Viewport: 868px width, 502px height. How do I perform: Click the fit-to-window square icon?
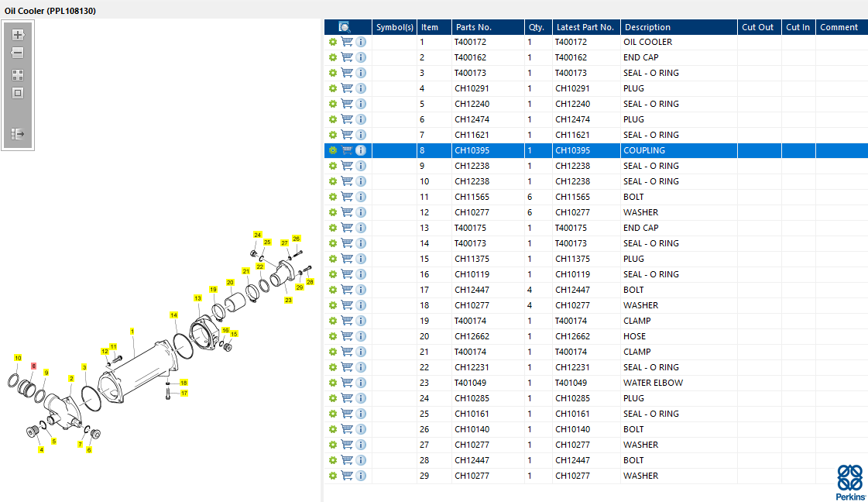coord(18,93)
